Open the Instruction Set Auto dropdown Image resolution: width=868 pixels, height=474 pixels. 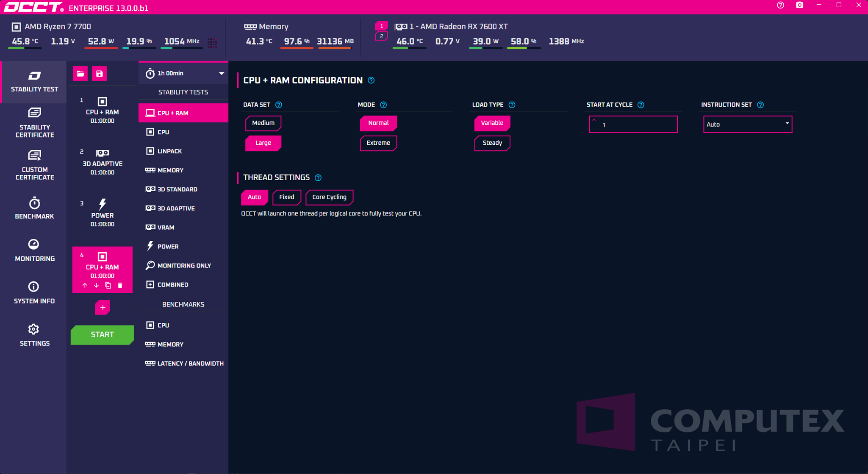point(748,124)
